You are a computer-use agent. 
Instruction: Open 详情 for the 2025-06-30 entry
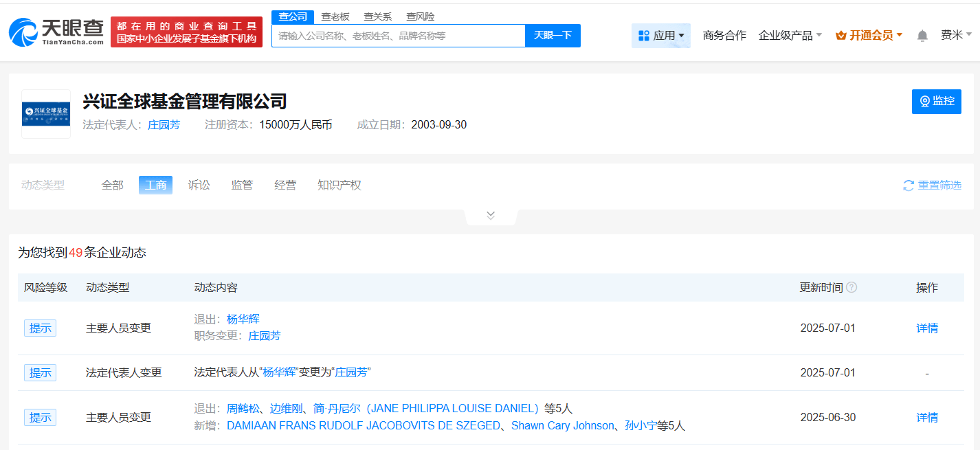927,418
